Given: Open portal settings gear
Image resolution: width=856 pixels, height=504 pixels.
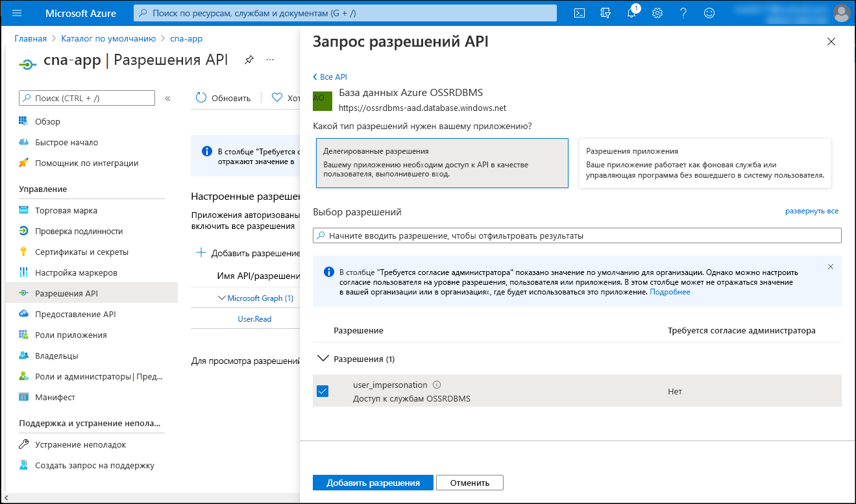Looking at the screenshot, I should tap(657, 13).
